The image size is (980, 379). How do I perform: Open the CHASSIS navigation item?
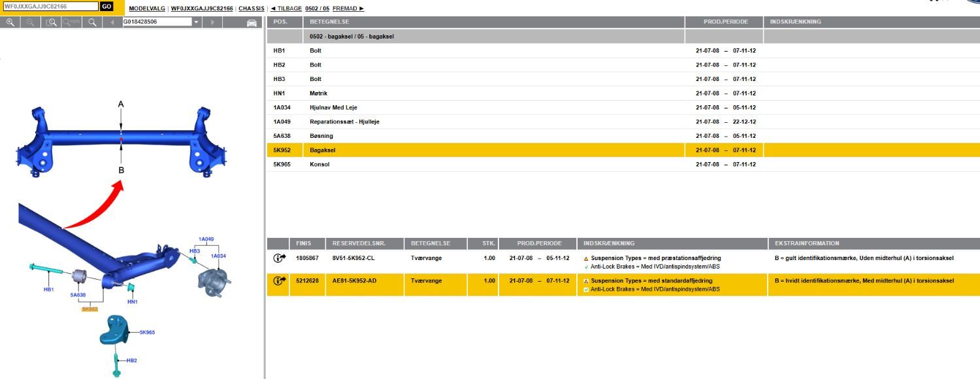(252, 8)
